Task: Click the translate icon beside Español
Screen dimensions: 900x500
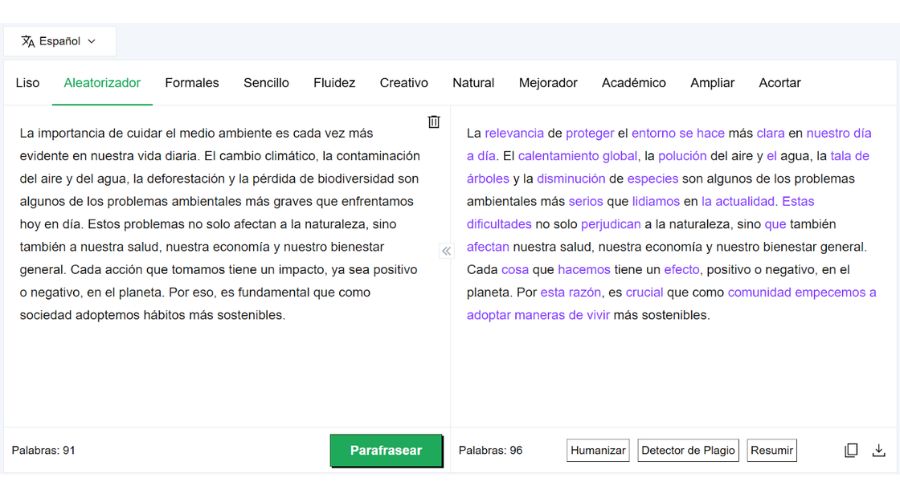Action: [x=27, y=41]
